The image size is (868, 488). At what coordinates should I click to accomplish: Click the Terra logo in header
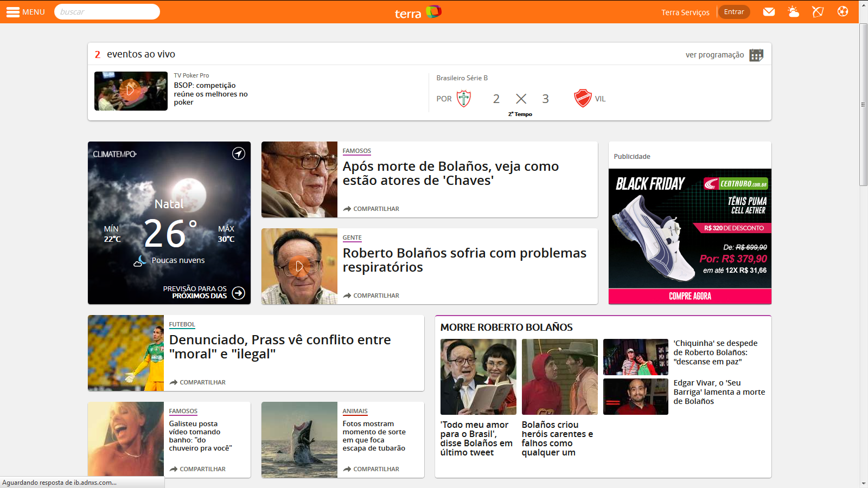click(x=418, y=12)
